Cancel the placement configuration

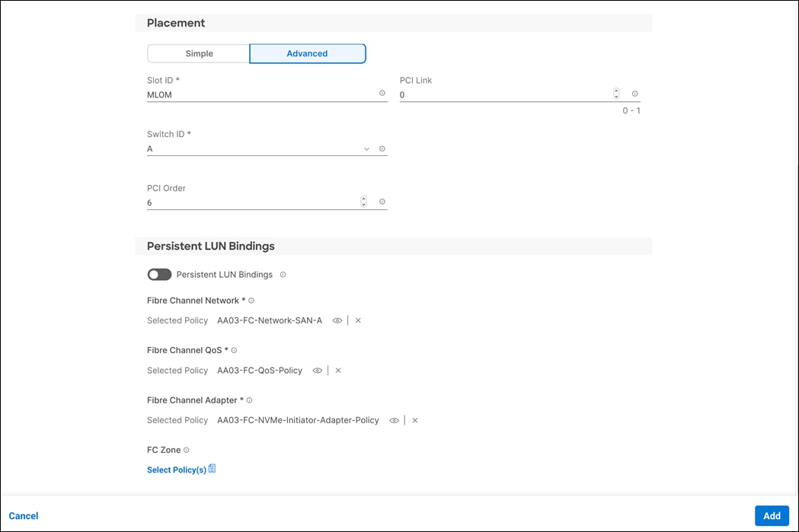tap(24, 515)
